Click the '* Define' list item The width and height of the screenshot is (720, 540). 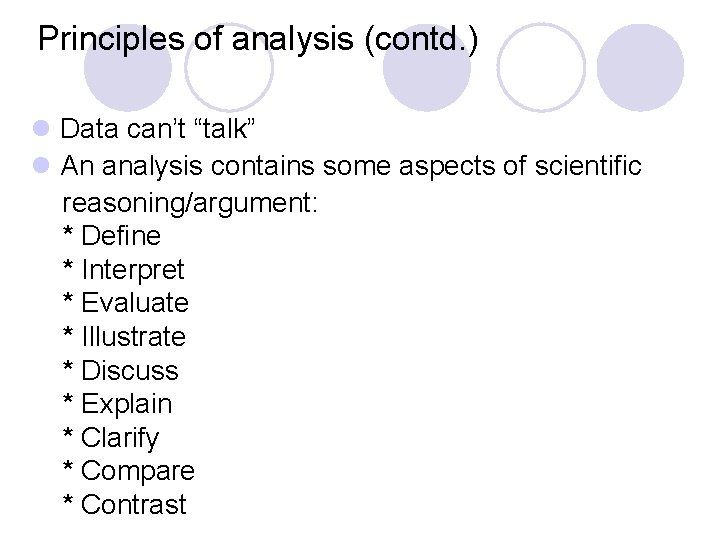(x=111, y=236)
